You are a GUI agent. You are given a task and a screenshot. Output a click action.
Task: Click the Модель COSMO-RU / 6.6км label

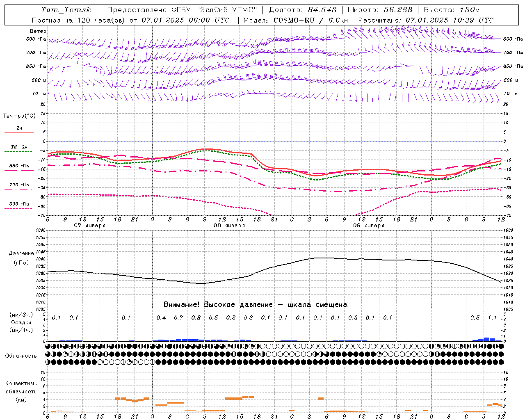pos(295,20)
